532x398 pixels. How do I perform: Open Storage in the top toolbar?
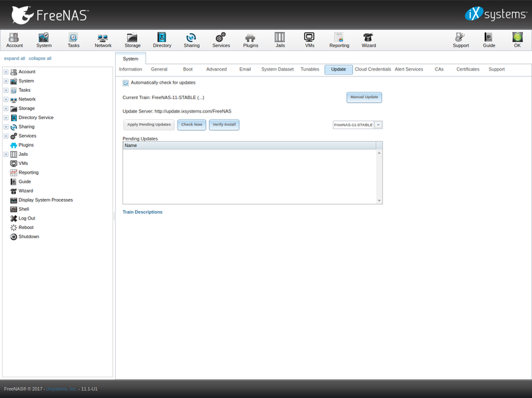tap(132, 40)
